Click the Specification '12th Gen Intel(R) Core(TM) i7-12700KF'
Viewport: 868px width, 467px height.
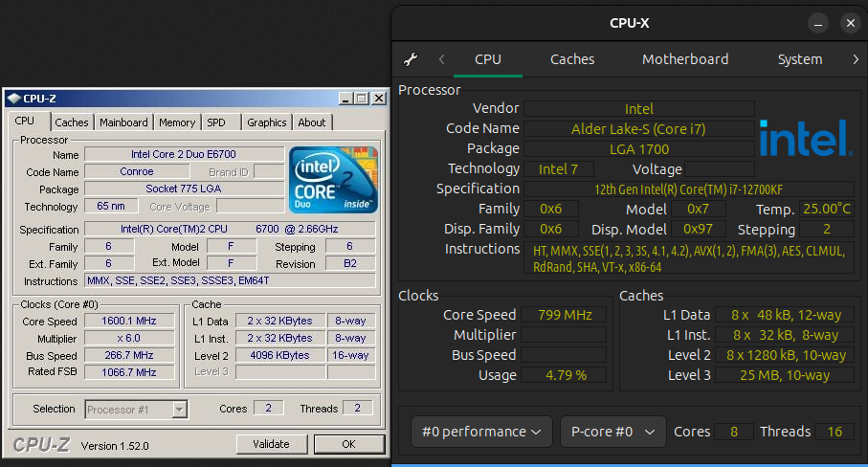pyautogui.click(x=689, y=189)
